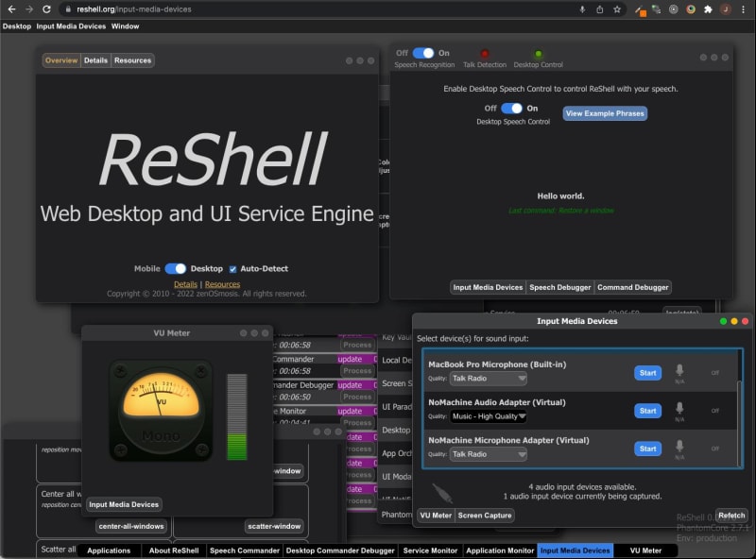Open the Window menu
This screenshot has width=756, height=559.
click(x=125, y=26)
